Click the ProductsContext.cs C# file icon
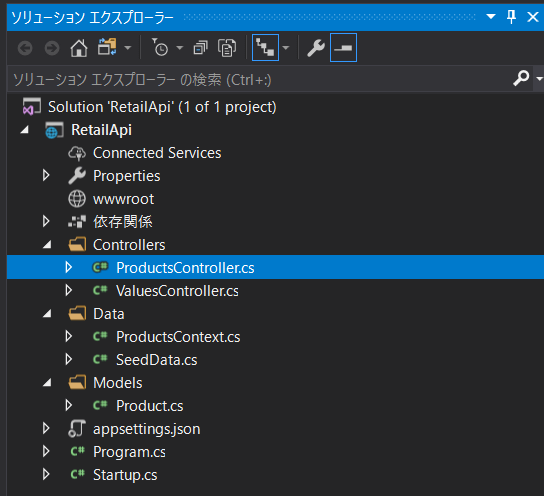Screen dimensions: 544x496 (100, 336)
